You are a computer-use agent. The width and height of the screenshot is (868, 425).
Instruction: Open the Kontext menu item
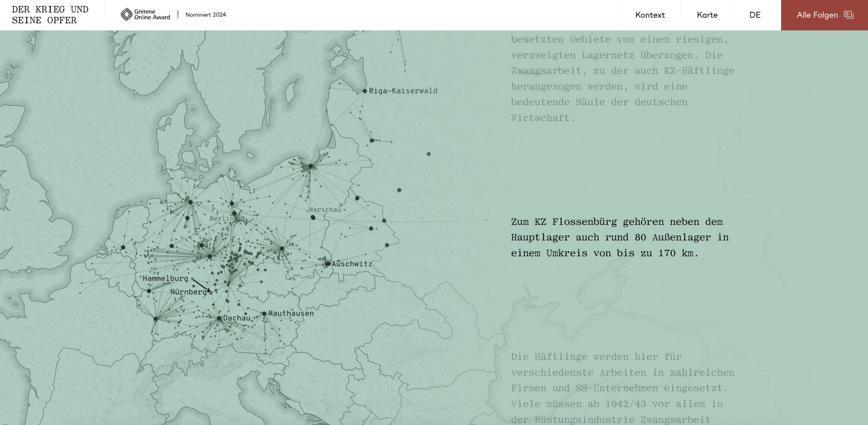point(650,15)
